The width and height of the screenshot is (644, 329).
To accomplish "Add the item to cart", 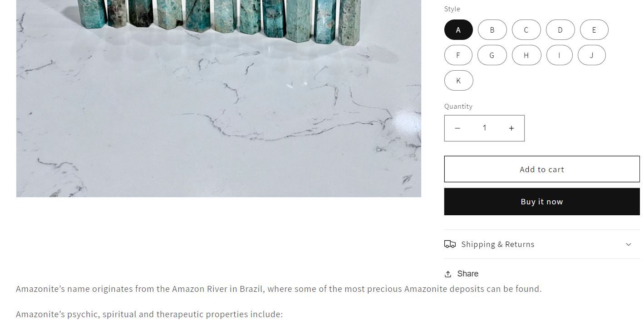I will pos(542,169).
